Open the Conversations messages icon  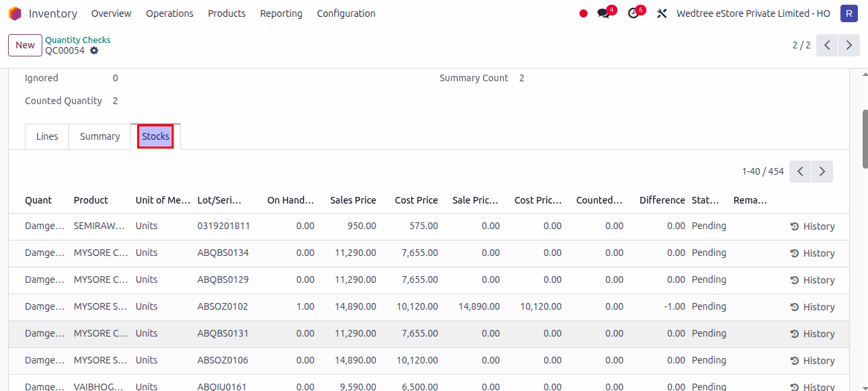click(602, 13)
